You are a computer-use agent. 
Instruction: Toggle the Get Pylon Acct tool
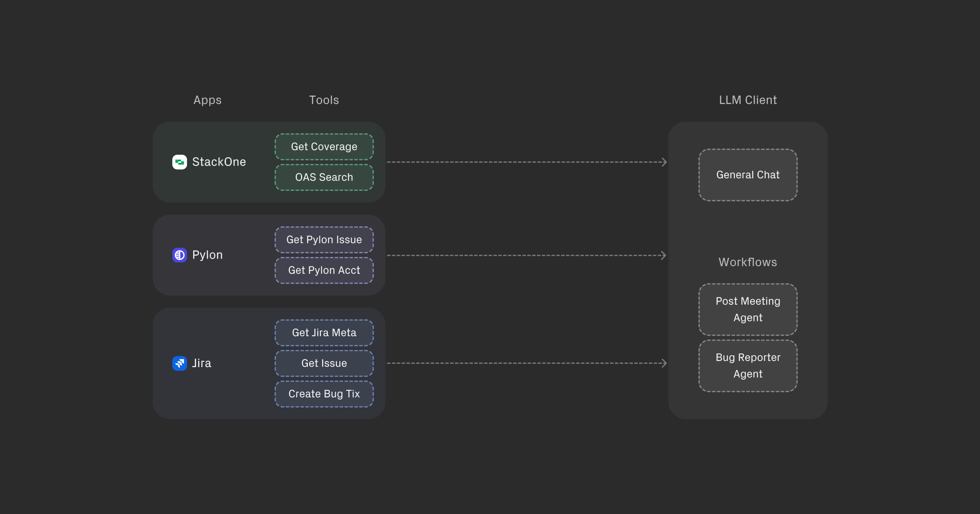click(324, 270)
